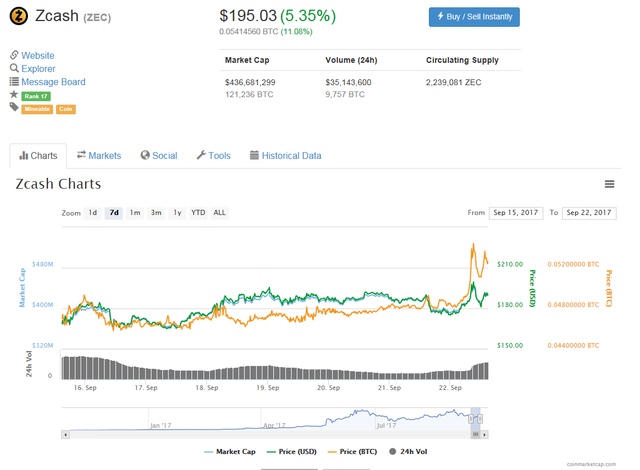Click the lightning bolt icon in Buy button
640x470 pixels.
(x=440, y=16)
